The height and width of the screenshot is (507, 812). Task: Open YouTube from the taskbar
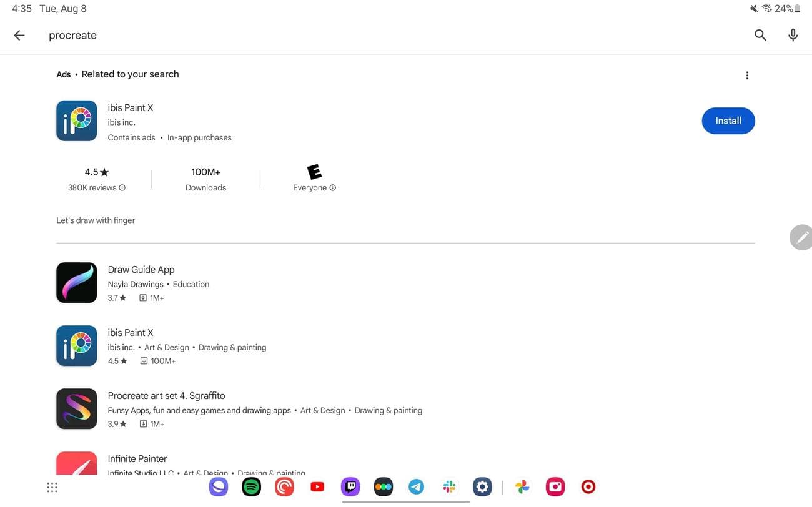coord(317,487)
